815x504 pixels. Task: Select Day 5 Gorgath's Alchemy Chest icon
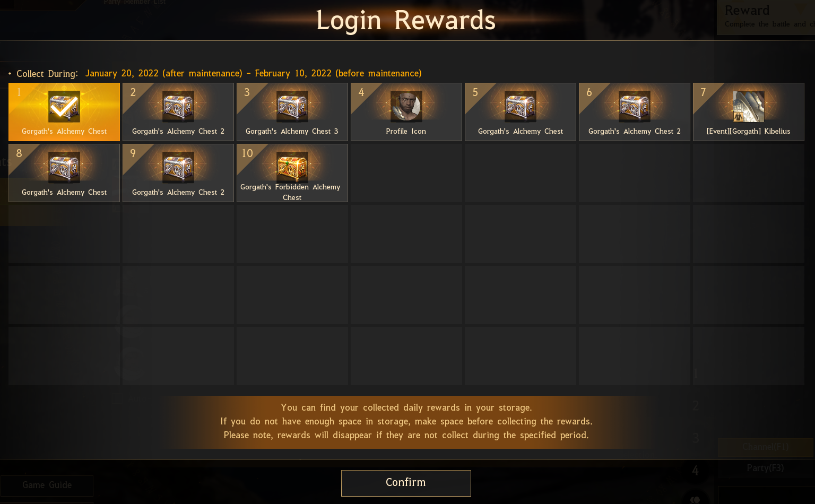521,106
